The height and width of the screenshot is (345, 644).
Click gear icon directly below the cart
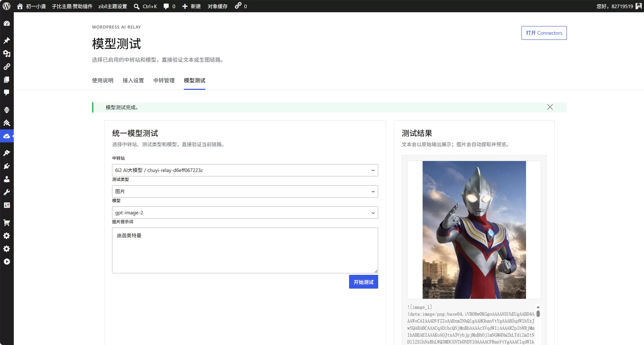[x=7, y=236]
